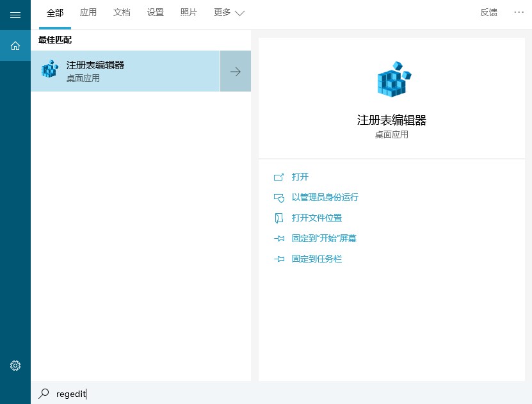
Task: Click the small 注册表编辑器 icon in best match
Action: coord(49,70)
